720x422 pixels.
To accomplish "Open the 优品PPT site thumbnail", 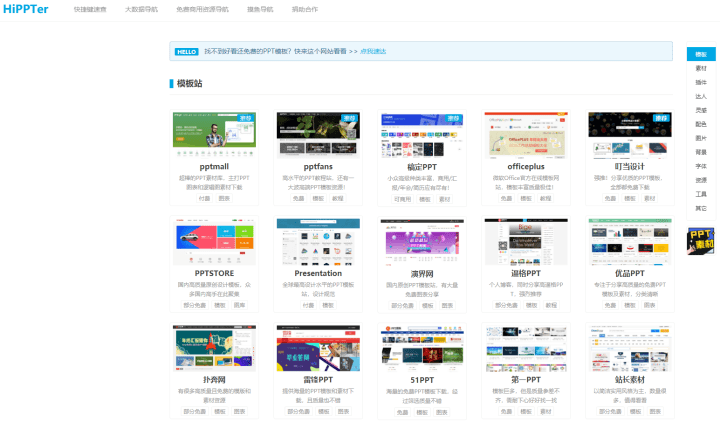I will click(x=630, y=242).
